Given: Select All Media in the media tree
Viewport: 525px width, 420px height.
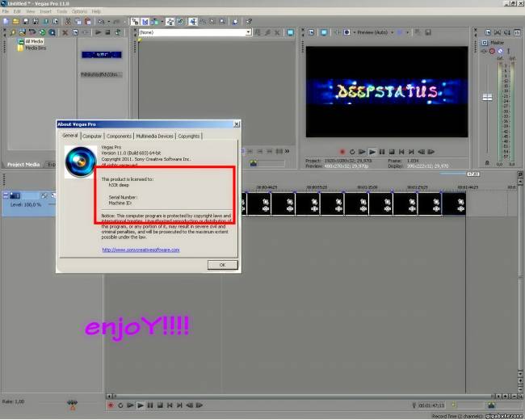Looking at the screenshot, I should [x=34, y=41].
